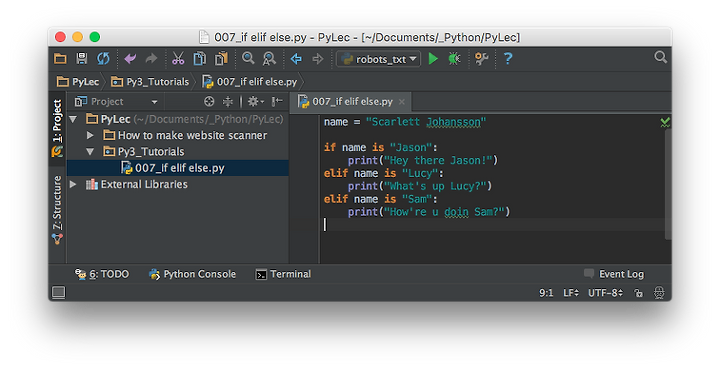Collapse the Py3_Tutorials folder
Image resolution: width=720 pixels, height=370 pixels.
coord(90,151)
